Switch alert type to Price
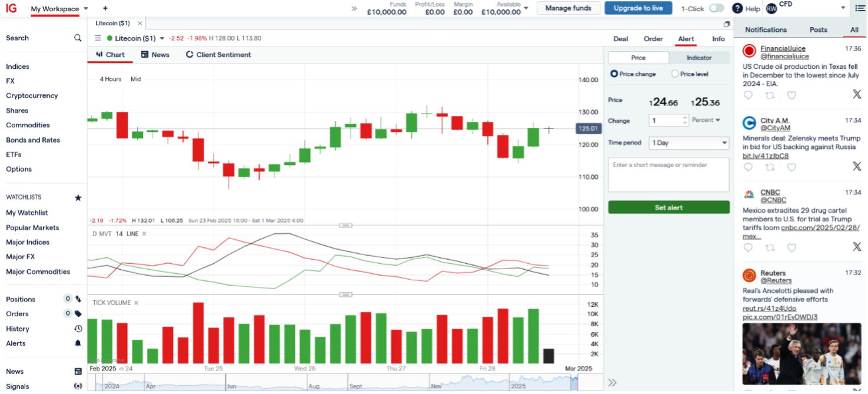This screenshot has height=394, width=868. pyautogui.click(x=638, y=58)
